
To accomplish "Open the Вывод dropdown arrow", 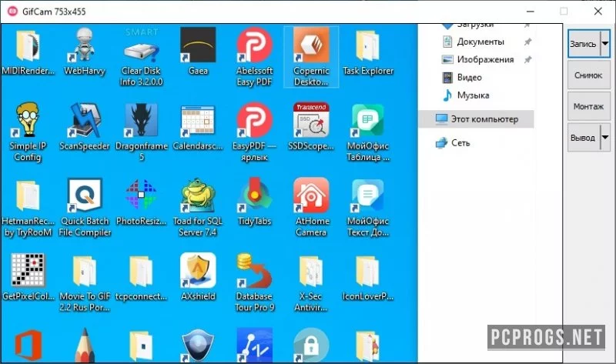I will (605, 138).
